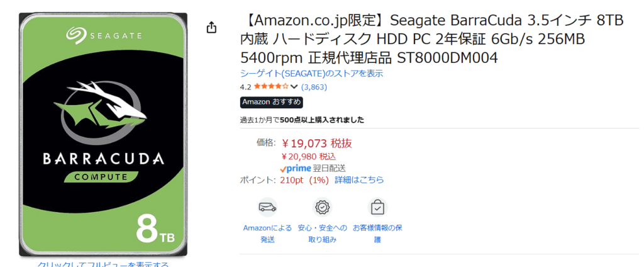Visit the SEAGATE store link

coord(311,74)
